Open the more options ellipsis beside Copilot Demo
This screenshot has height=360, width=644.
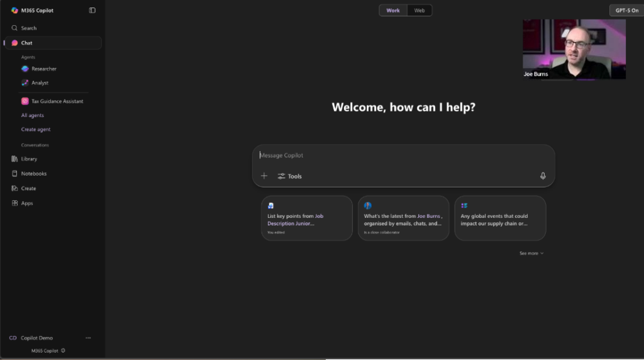pos(88,338)
